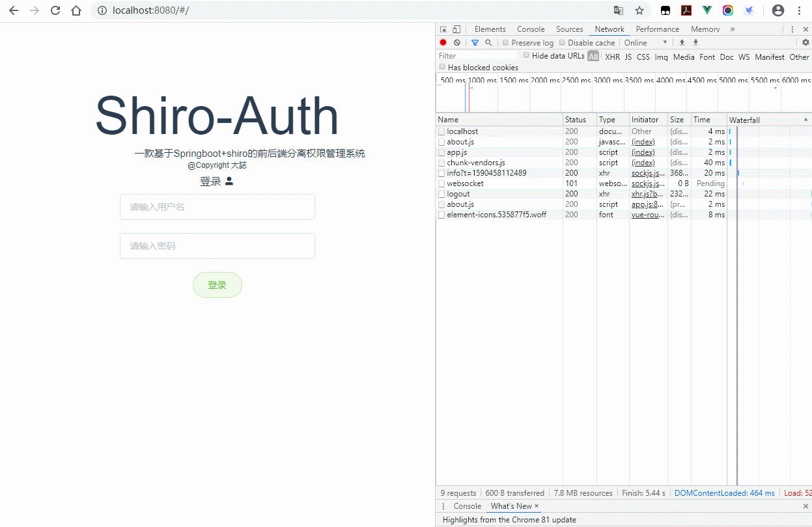812x527 pixels.
Task: View site information icon in address bar
Action: click(x=102, y=10)
